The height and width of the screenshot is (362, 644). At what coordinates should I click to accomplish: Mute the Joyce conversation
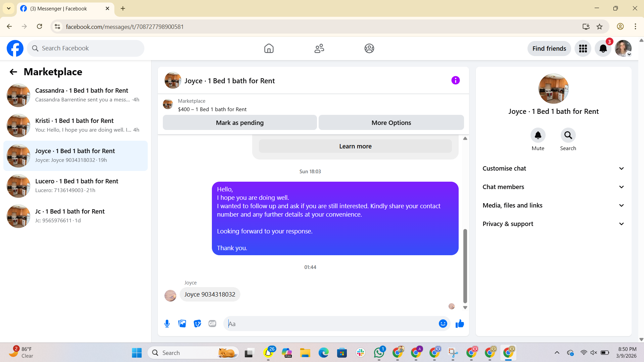pyautogui.click(x=538, y=135)
